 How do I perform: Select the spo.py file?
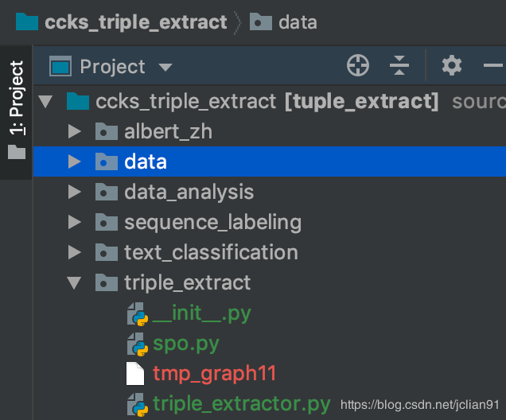(186, 344)
